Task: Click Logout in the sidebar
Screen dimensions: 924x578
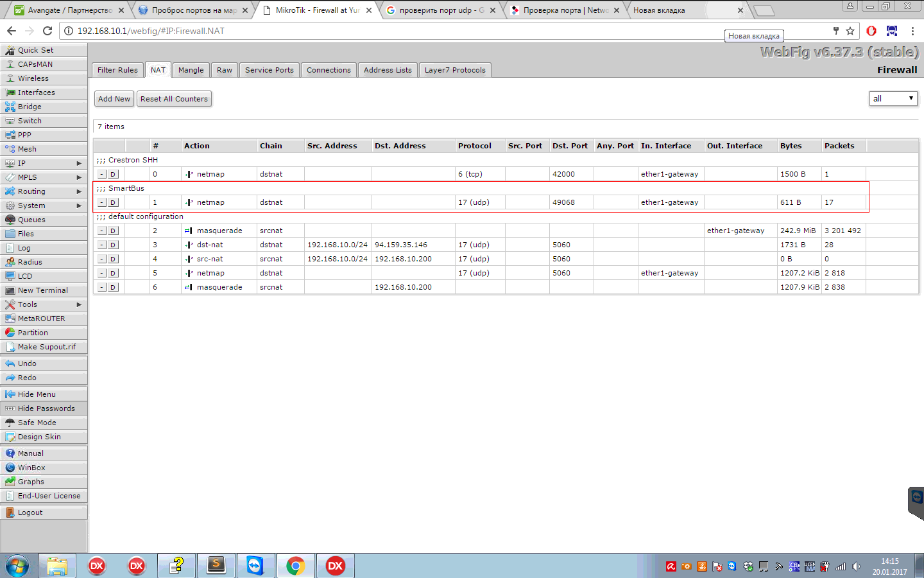Action: [x=44, y=512]
